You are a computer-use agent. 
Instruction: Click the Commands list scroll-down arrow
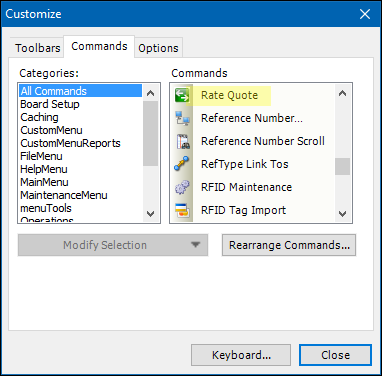(x=342, y=213)
